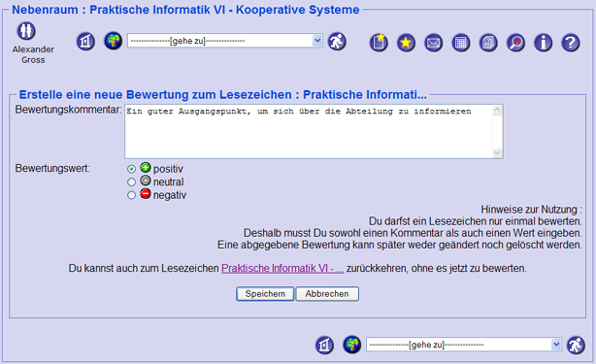The image size is (596, 364).
Task: Click comment textarea scroll-down arrow
Action: click(497, 152)
